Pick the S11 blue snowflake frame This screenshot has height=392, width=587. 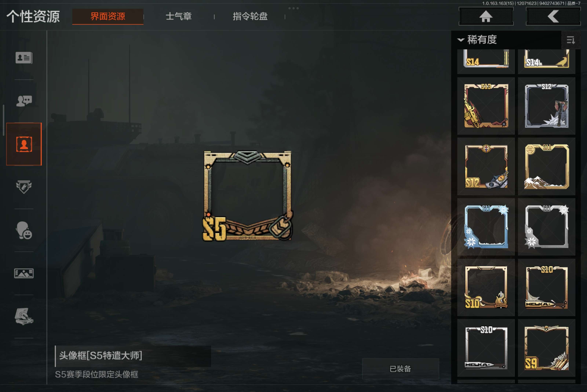click(x=486, y=227)
